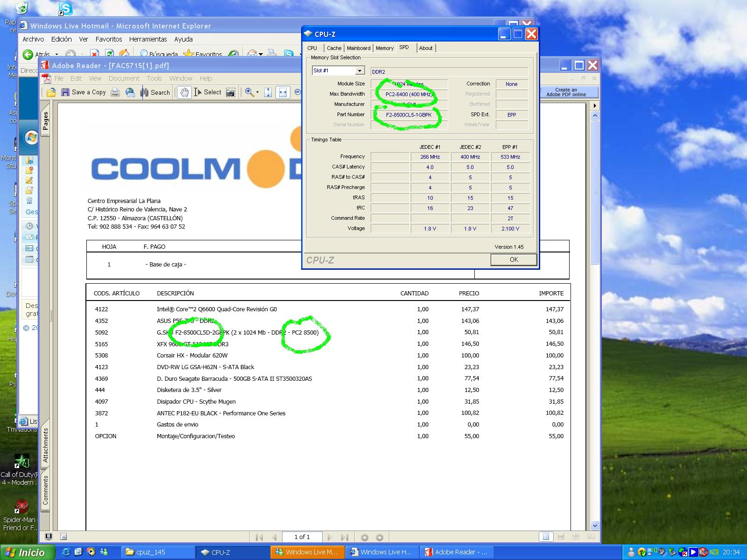
Task: Choose the Select text tool
Action: click(x=208, y=92)
